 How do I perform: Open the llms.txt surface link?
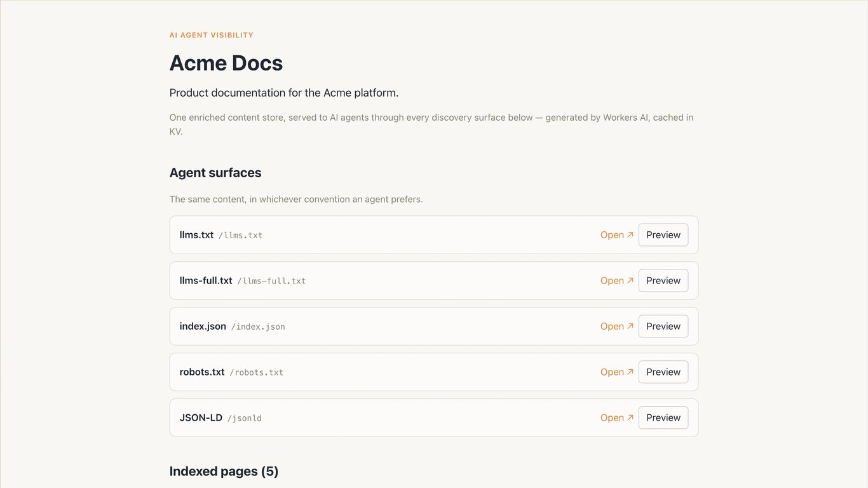pyautogui.click(x=617, y=235)
